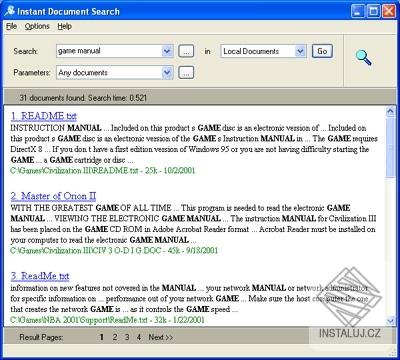Viewport: 400px width, 360px height.
Task: Click the browse button next to Search field
Action: (x=186, y=51)
